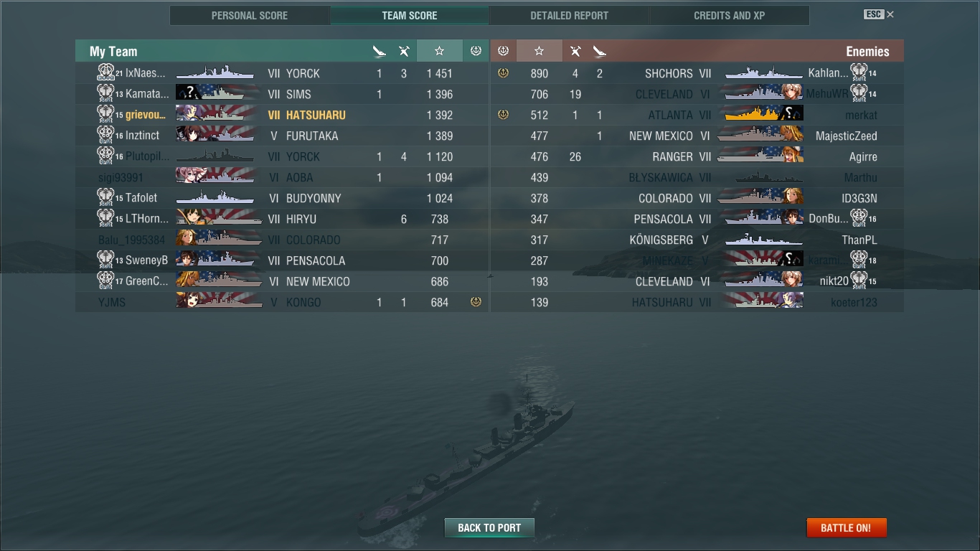Select the Team Score tab
980x551 pixels.
click(410, 15)
